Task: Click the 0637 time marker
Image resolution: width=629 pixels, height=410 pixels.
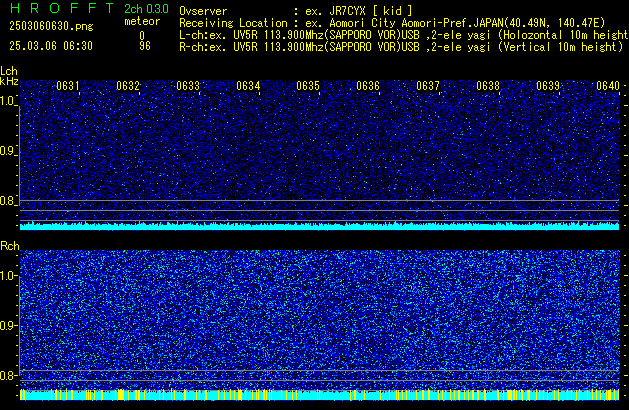Action: 428,86
